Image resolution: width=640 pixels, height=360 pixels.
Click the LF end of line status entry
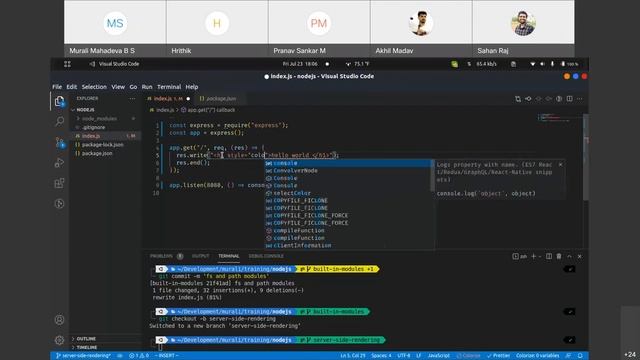click(418, 356)
